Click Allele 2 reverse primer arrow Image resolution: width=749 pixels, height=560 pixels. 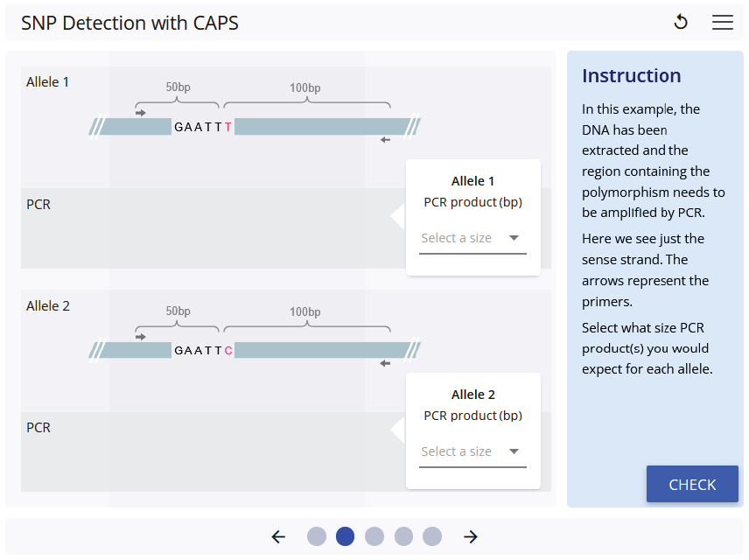pos(385,363)
